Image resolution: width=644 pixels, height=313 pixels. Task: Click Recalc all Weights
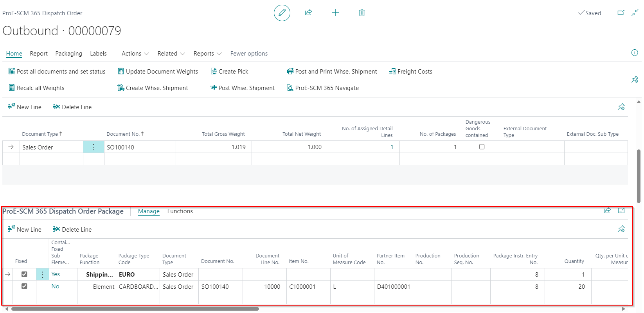pos(36,88)
